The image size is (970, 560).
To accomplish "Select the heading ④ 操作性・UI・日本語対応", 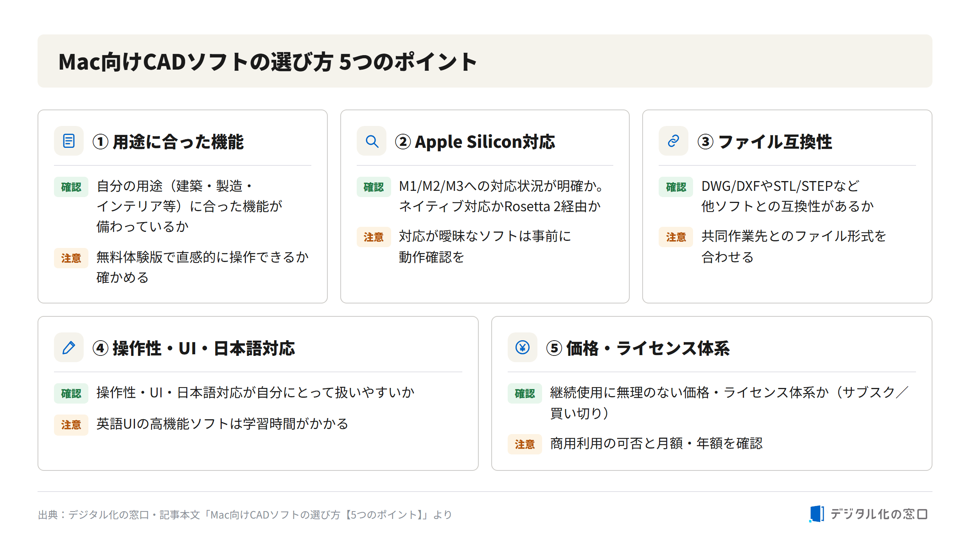I will tap(194, 348).
